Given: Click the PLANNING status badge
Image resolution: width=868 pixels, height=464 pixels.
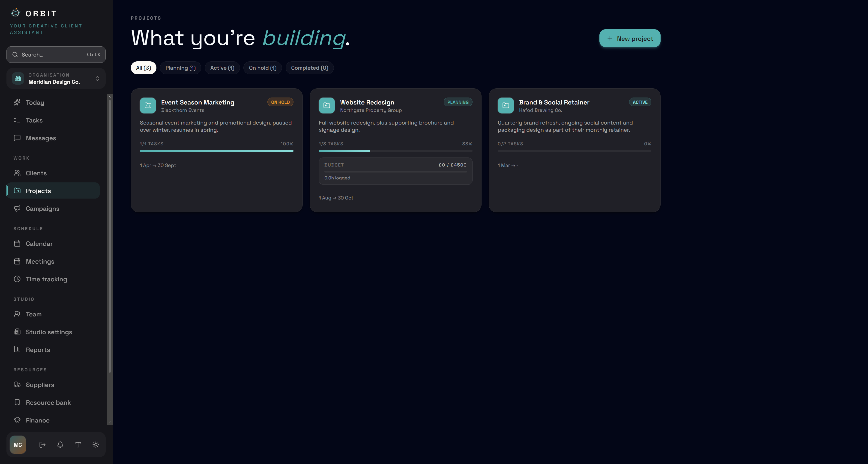Looking at the screenshot, I should tap(458, 102).
